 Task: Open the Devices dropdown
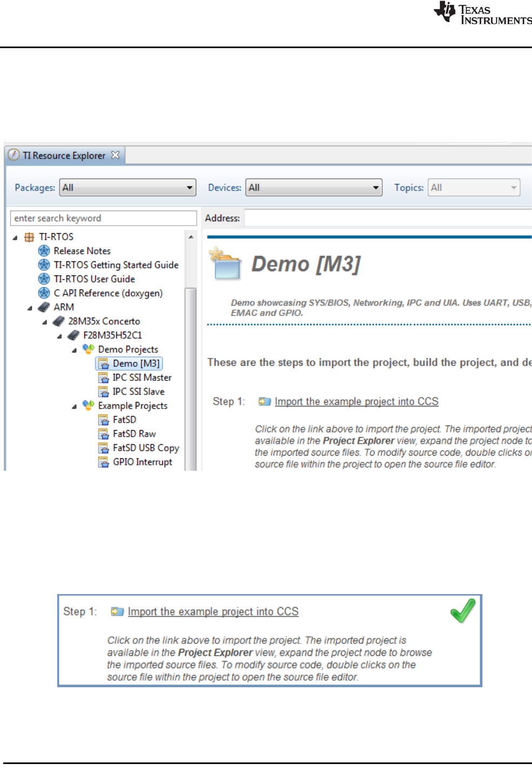point(314,188)
